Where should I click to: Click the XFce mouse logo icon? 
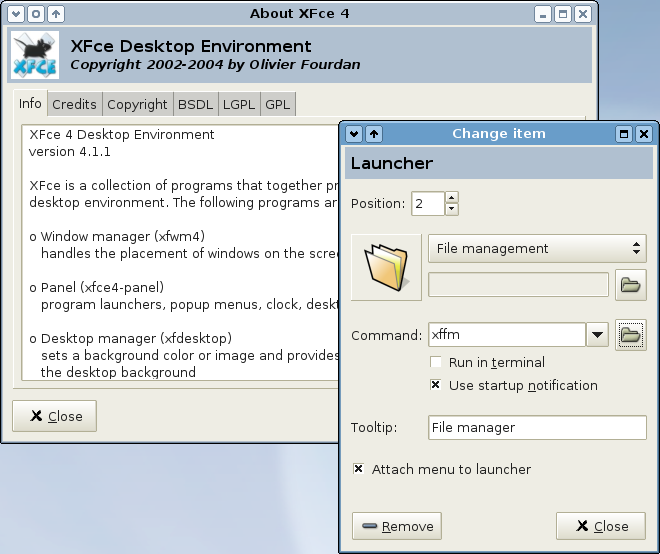pyautogui.click(x=35, y=55)
